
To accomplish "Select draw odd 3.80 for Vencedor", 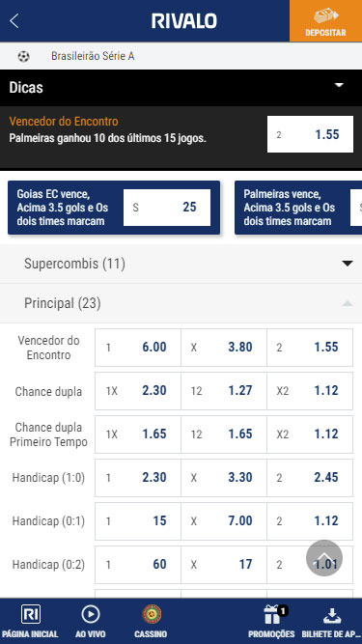I will (x=224, y=348).
